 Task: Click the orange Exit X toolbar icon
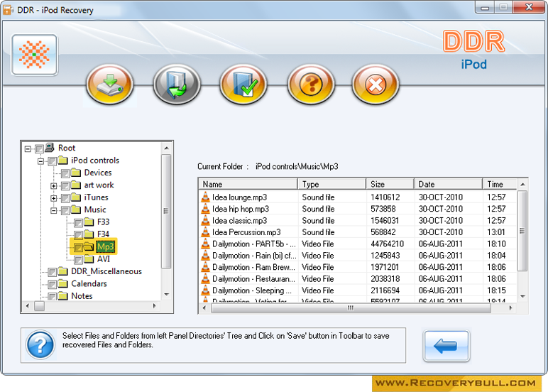(376, 85)
